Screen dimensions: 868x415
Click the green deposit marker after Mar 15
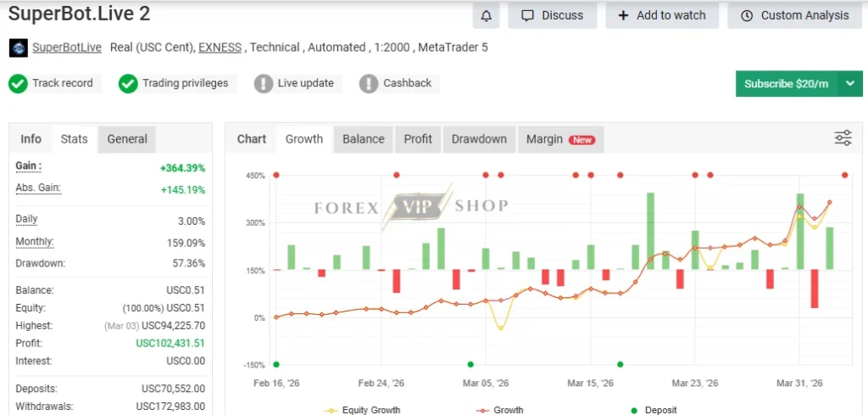point(620,365)
